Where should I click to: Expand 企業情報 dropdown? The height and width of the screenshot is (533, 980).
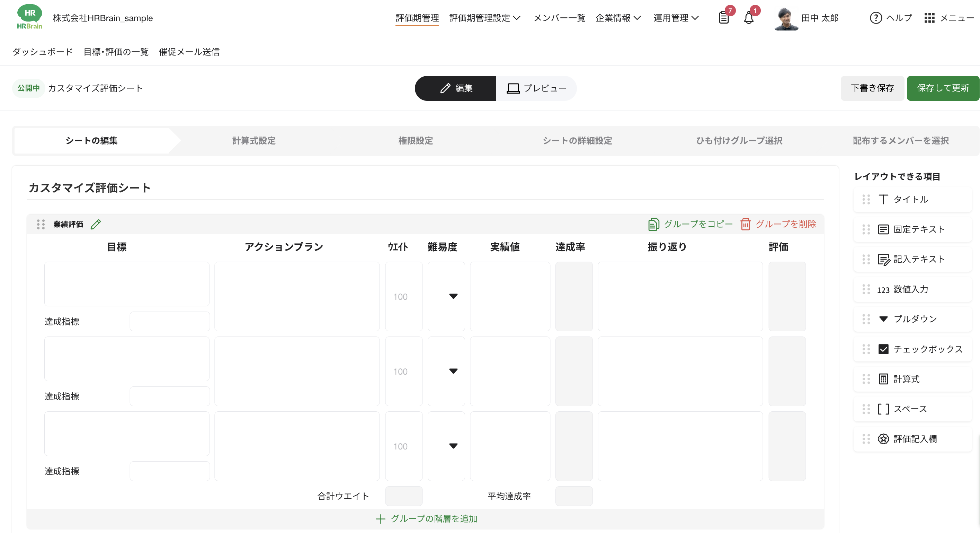click(618, 18)
